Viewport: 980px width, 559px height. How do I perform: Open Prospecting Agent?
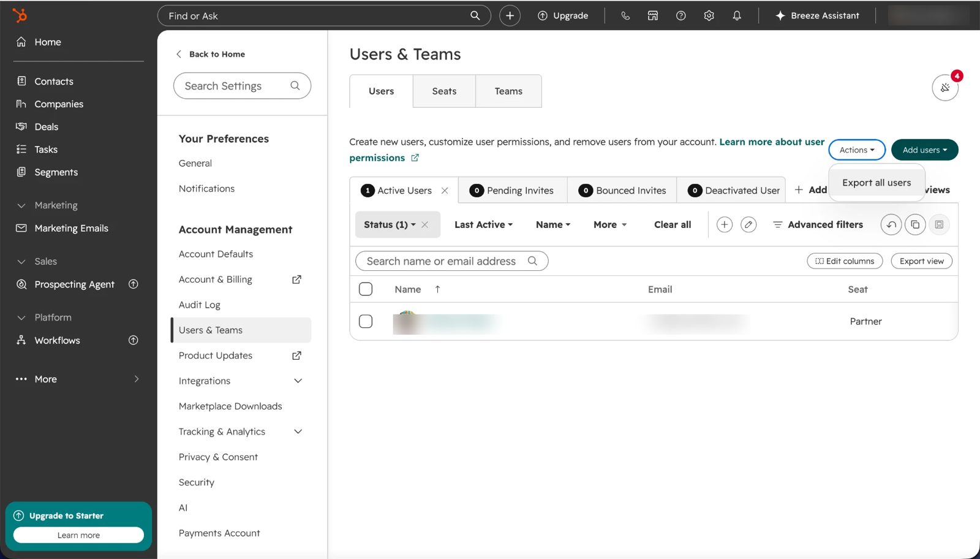[x=74, y=284]
